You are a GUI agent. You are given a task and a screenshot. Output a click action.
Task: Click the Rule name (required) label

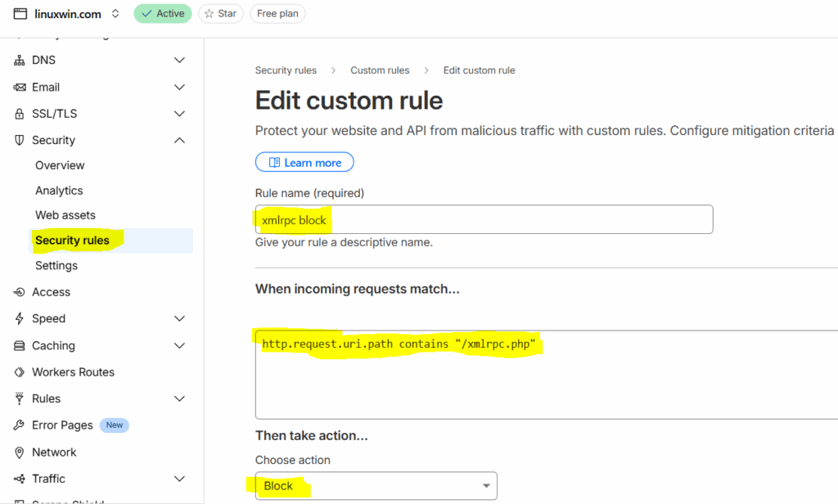click(309, 193)
